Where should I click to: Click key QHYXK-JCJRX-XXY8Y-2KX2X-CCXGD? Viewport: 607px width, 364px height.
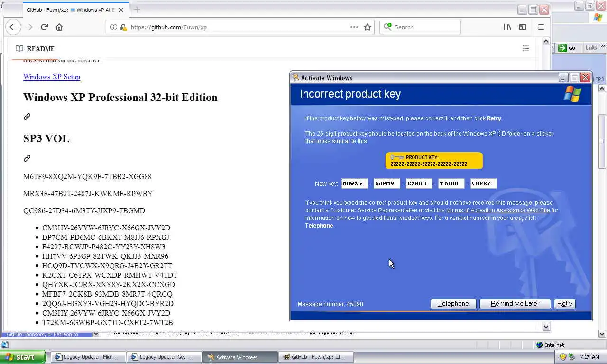109,285
